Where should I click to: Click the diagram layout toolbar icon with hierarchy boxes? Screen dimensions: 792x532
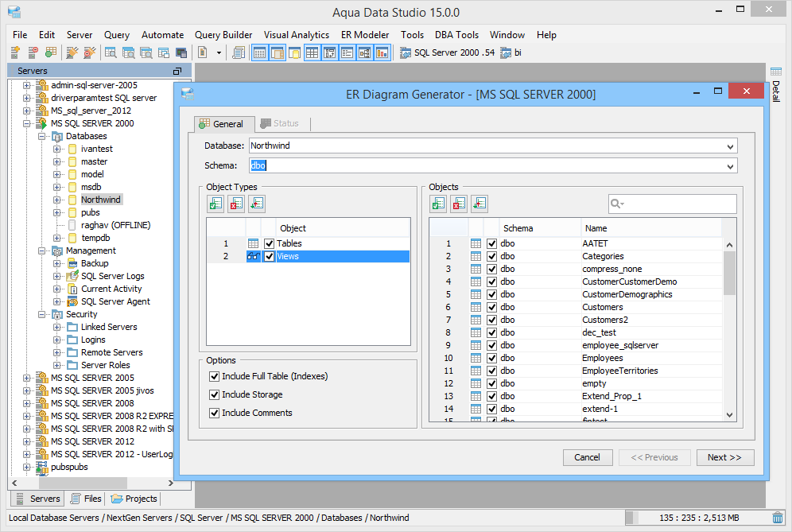click(365, 52)
